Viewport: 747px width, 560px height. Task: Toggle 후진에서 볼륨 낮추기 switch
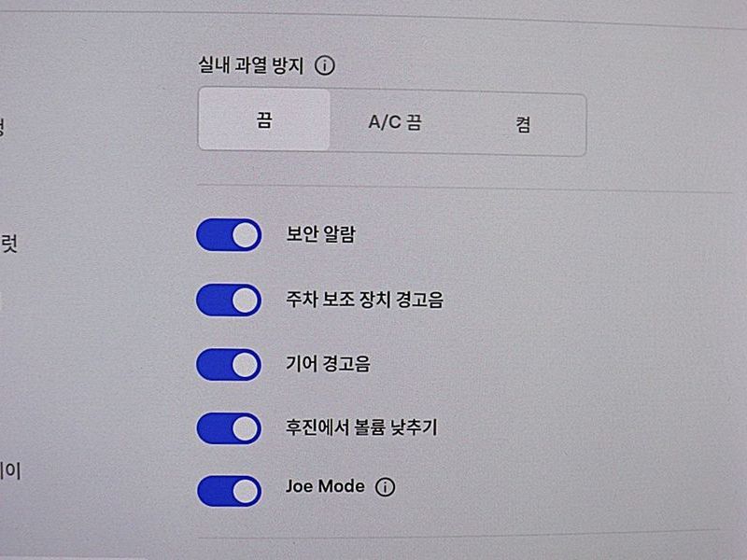tap(229, 428)
